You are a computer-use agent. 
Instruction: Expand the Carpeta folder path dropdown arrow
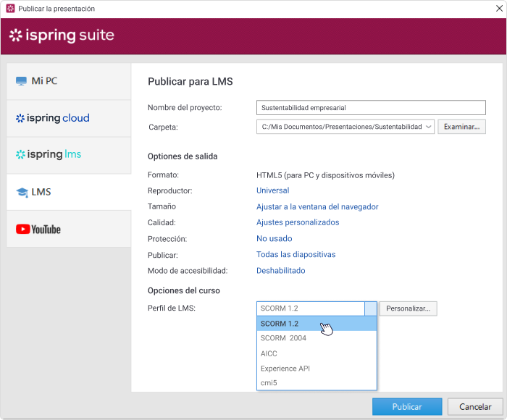click(x=429, y=127)
